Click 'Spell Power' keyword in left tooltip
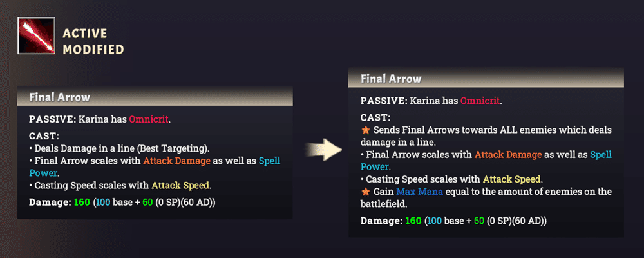This screenshot has width=644, height=258. pyautogui.click(x=155, y=166)
